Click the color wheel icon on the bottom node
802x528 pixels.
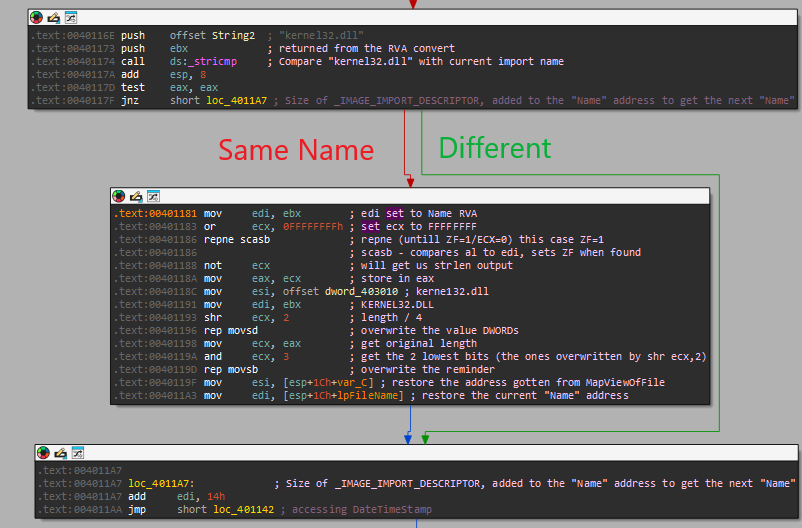pos(44,452)
